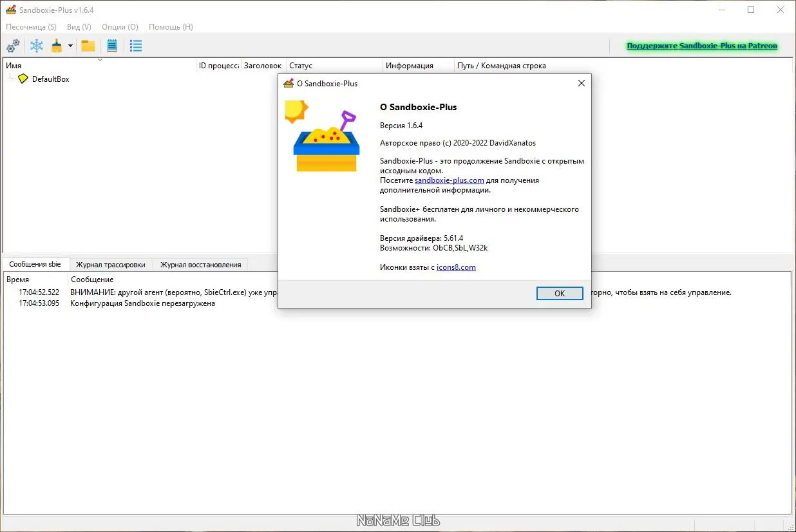This screenshot has height=532, width=796.
Task: Click the sandbox logo image in the About dialog
Action: pos(322,136)
